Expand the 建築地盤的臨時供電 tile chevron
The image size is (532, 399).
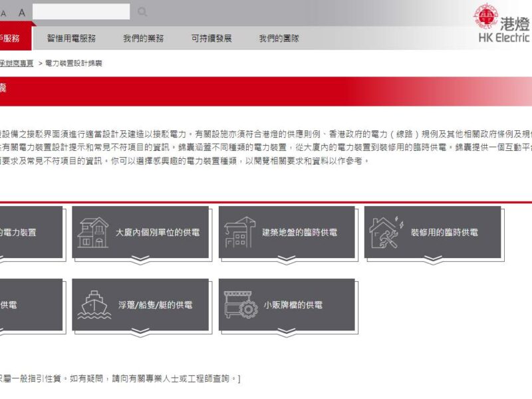(287, 259)
